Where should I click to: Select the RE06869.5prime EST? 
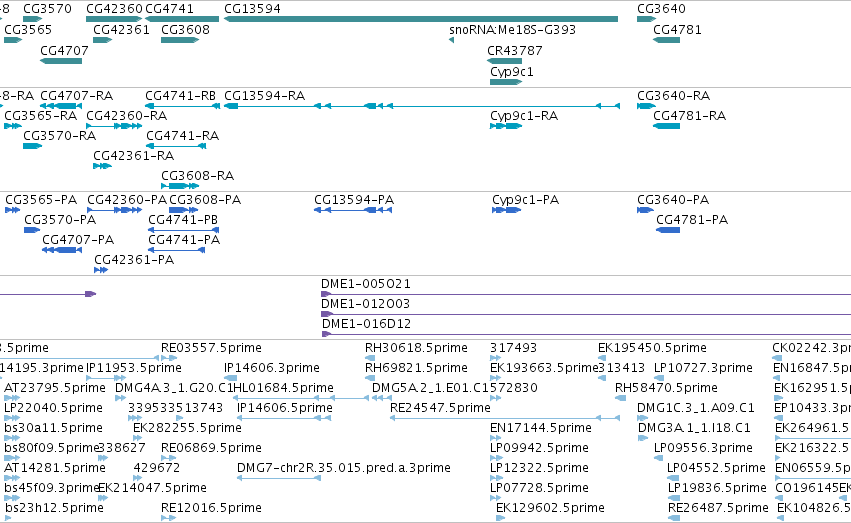[169, 458]
